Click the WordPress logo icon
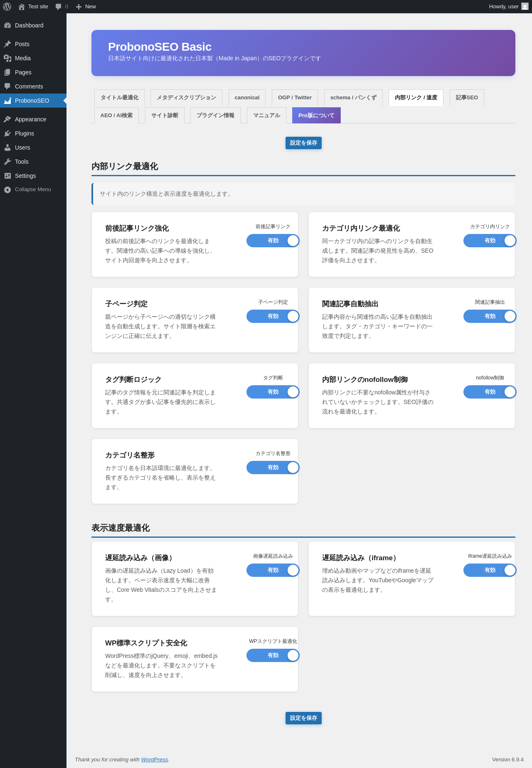The image size is (532, 768). (7, 7)
